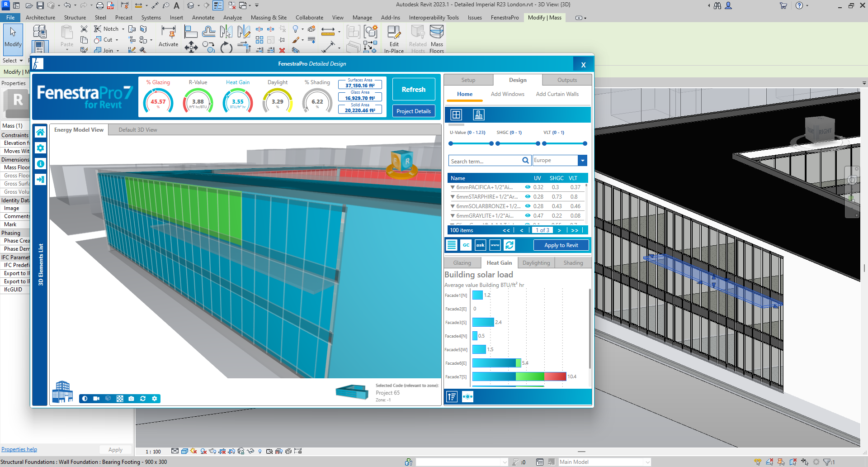The width and height of the screenshot is (868, 467).
Task: Click the building icon in Design toolbar
Action: pyautogui.click(x=479, y=115)
